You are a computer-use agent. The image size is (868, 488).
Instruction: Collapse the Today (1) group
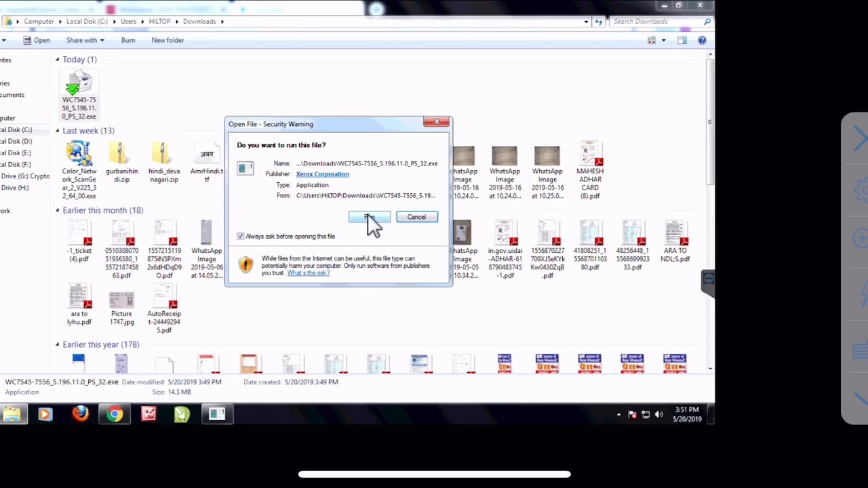pos(58,60)
